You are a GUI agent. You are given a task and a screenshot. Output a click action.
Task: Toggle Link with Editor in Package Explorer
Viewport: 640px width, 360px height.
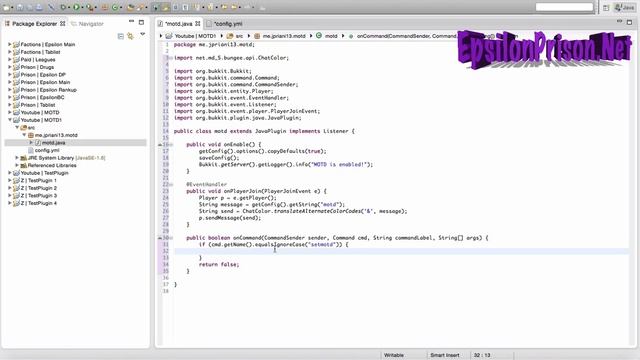pyautogui.click(x=130, y=36)
